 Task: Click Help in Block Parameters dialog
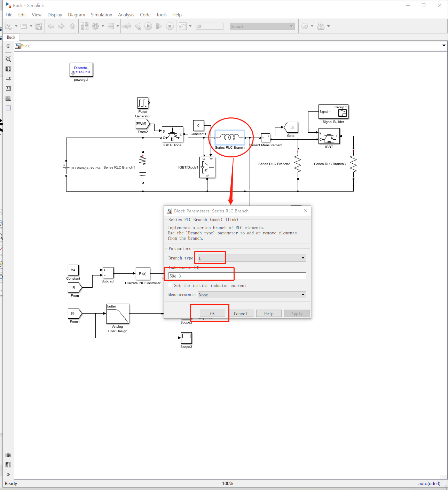pos(269,313)
